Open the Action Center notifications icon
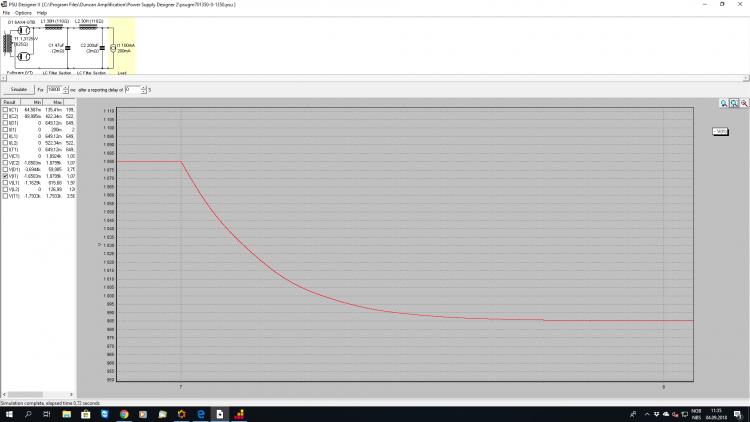Image resolution: width=750 pixels, height=422 pixels. 738,414
